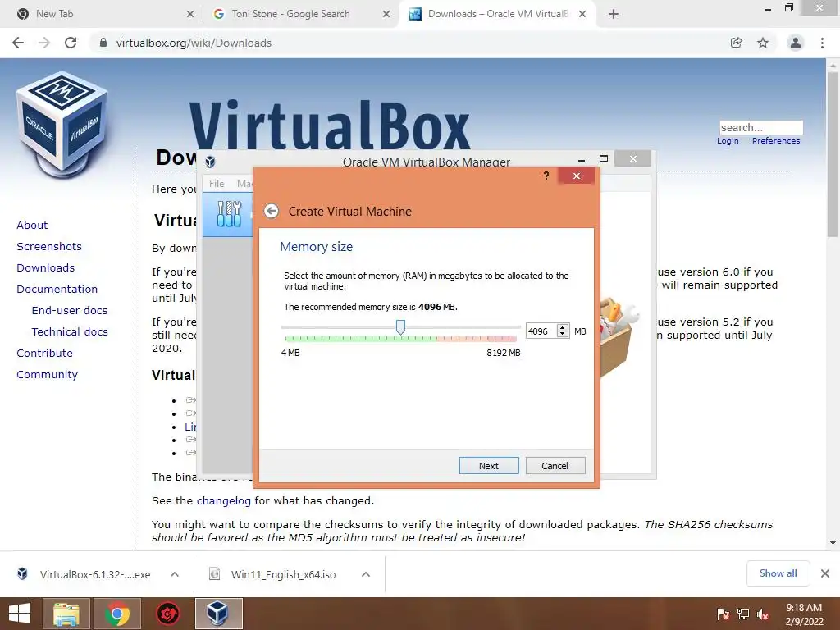Click Show all downloads button
This screenshot has width=840, height=630.
[x=778, y=573]
